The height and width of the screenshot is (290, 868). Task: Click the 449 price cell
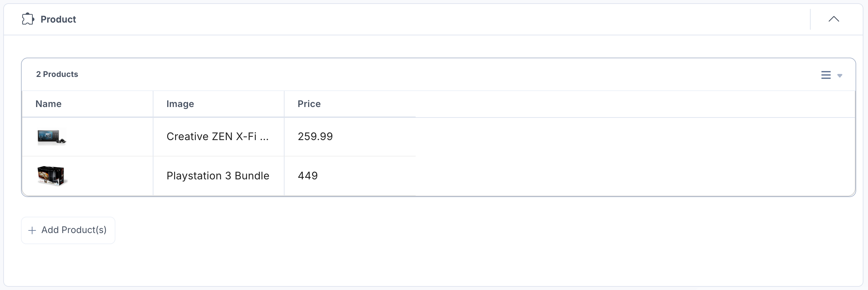(x=307, y=176)
